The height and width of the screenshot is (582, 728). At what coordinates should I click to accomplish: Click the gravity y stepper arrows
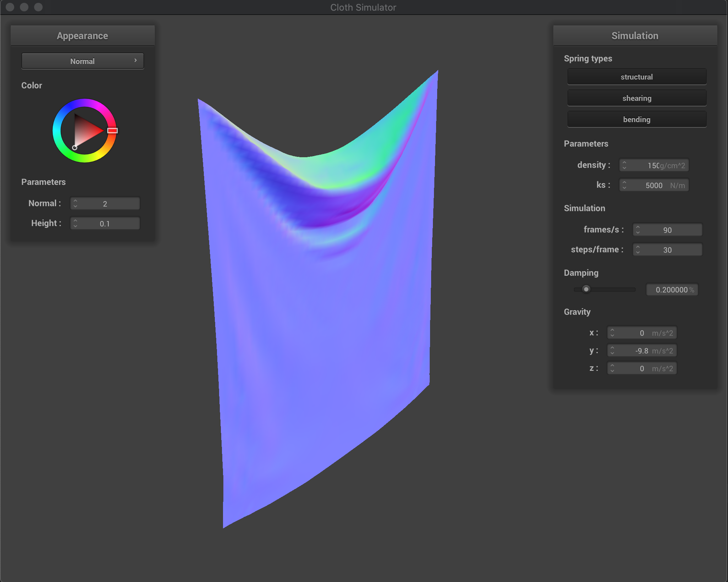coord(612,351)
